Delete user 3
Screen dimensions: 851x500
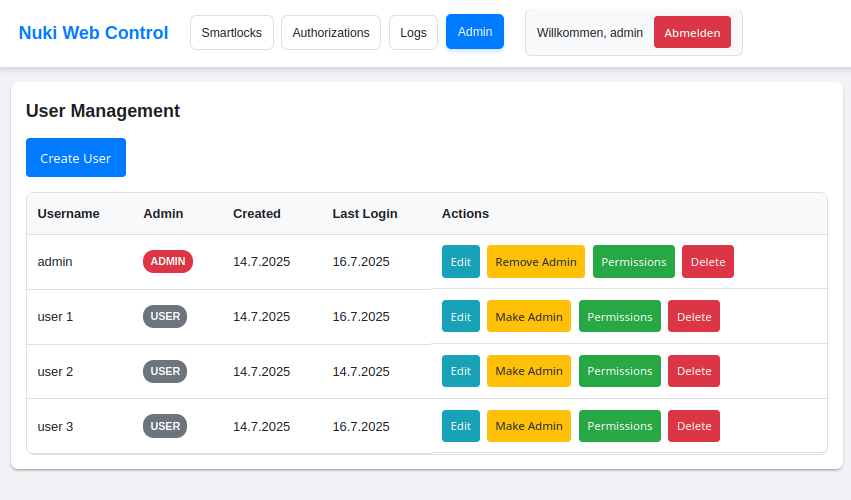point(694,426)
